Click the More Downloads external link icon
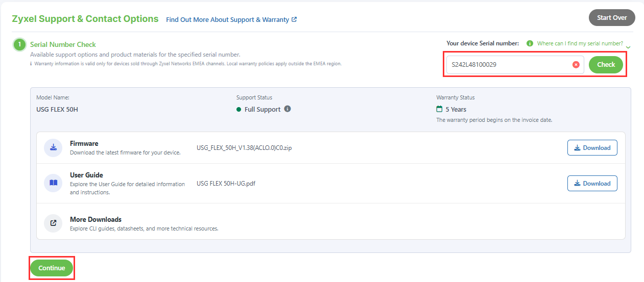 tap(53, 223)
